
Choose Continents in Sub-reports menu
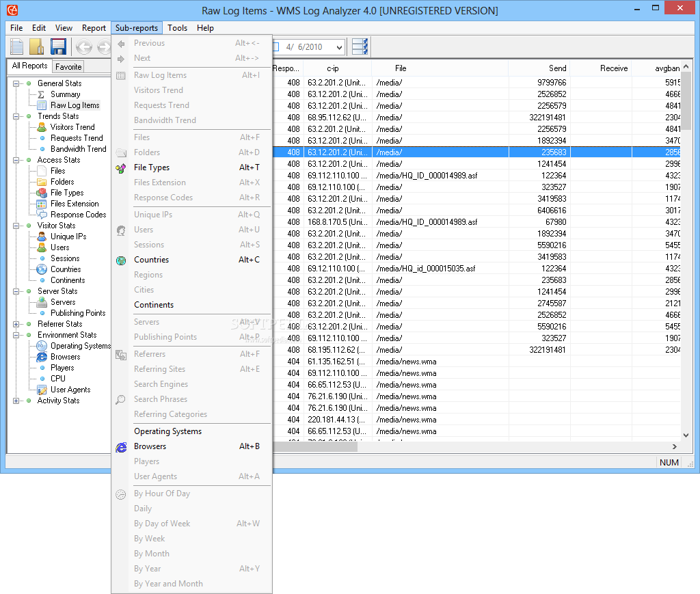[x=192, y=305]
